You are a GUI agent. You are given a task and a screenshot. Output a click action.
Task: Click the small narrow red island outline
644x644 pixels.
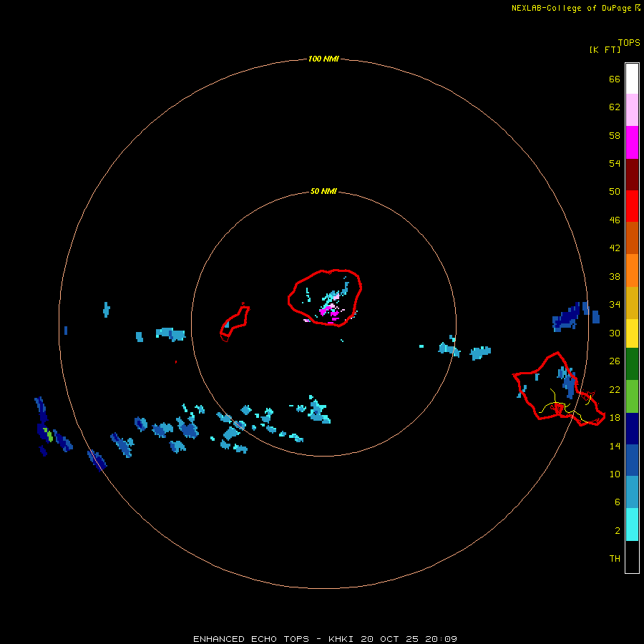235,322
